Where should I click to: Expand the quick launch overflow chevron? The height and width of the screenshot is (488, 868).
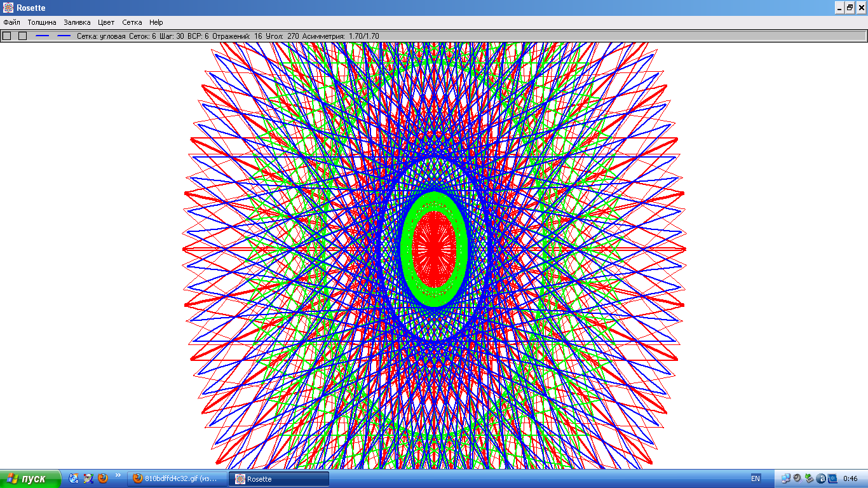point(118,476)
